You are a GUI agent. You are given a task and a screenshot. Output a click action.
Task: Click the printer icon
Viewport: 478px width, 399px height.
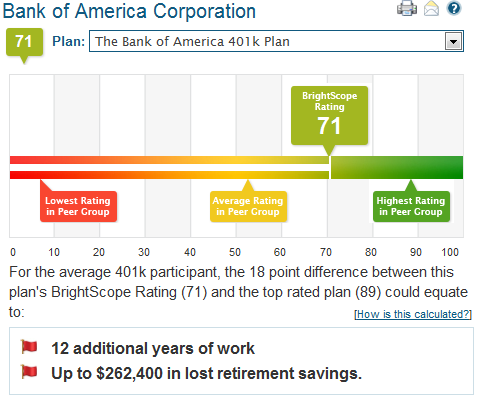tap(407, 8)
